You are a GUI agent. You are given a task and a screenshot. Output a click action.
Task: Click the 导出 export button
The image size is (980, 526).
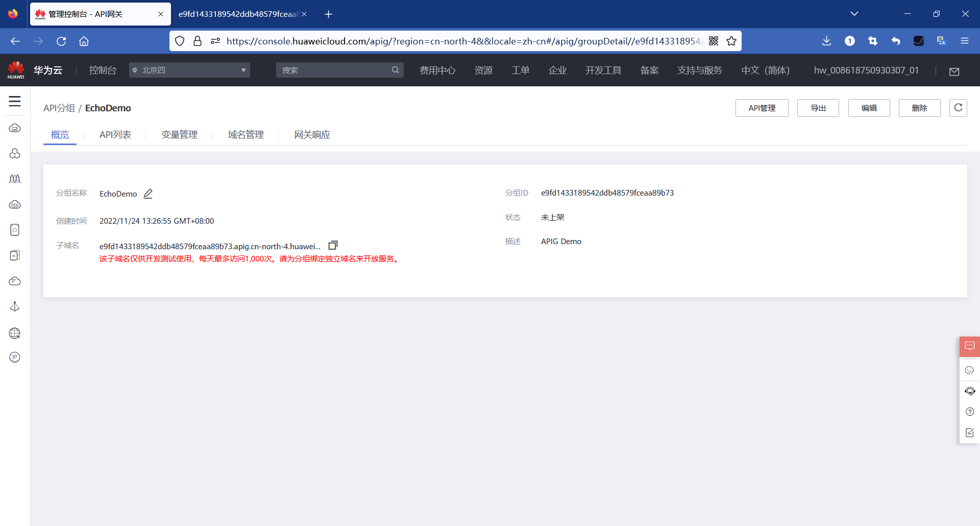818,108
